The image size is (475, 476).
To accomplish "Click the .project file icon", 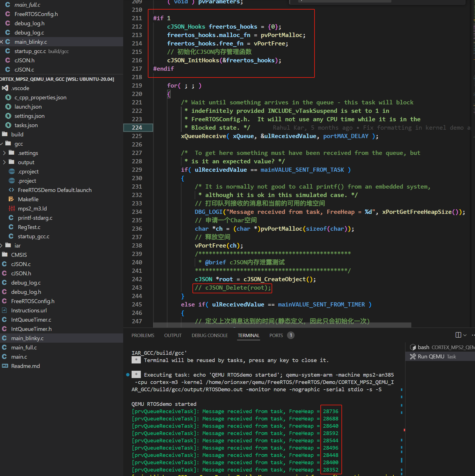I will point(12,181).
